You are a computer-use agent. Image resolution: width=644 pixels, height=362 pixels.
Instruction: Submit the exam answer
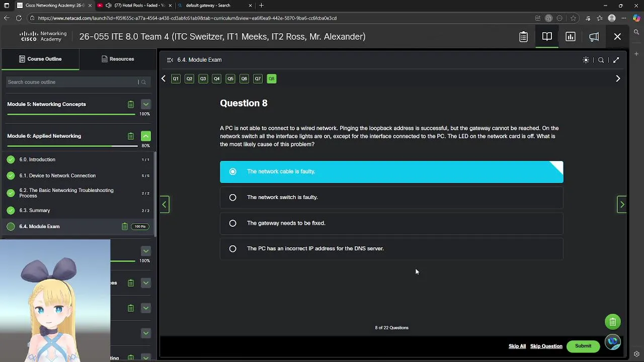point(583,346)
